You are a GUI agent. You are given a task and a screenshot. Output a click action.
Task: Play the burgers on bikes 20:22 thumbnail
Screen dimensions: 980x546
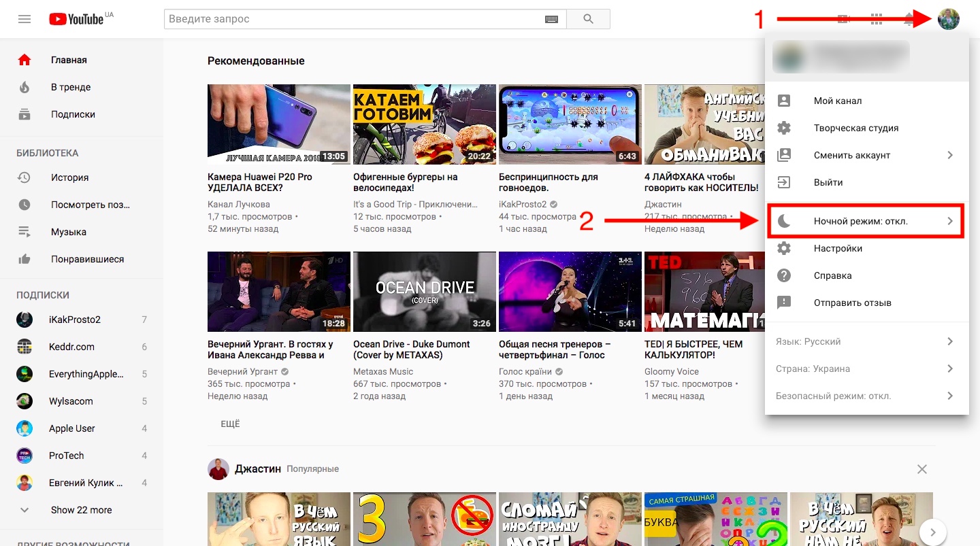[x=425, y=124]
